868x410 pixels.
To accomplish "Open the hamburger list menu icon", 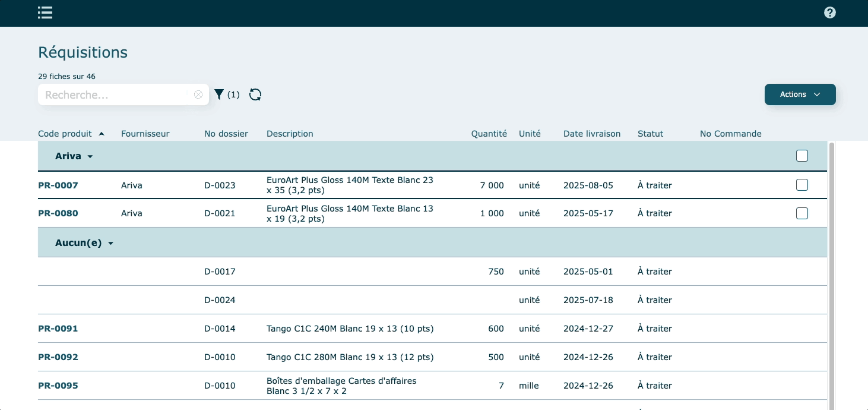I will (x=45, y=12).
